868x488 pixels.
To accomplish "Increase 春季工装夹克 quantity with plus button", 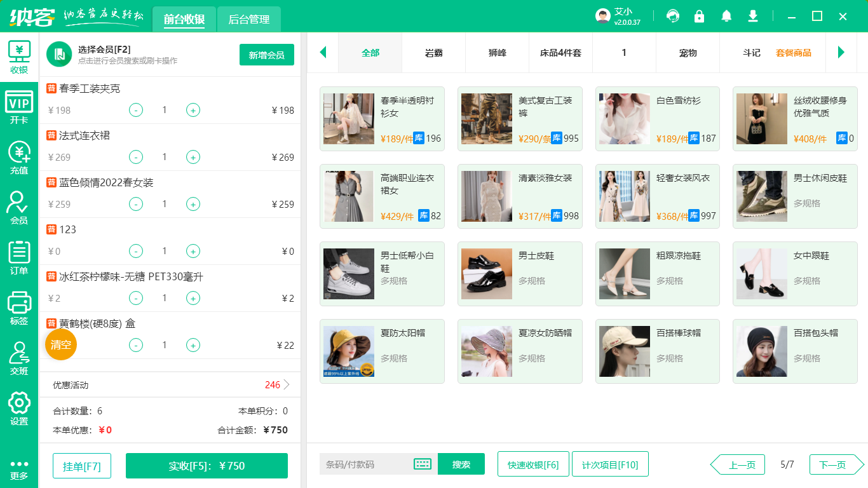I will (193, 109).
